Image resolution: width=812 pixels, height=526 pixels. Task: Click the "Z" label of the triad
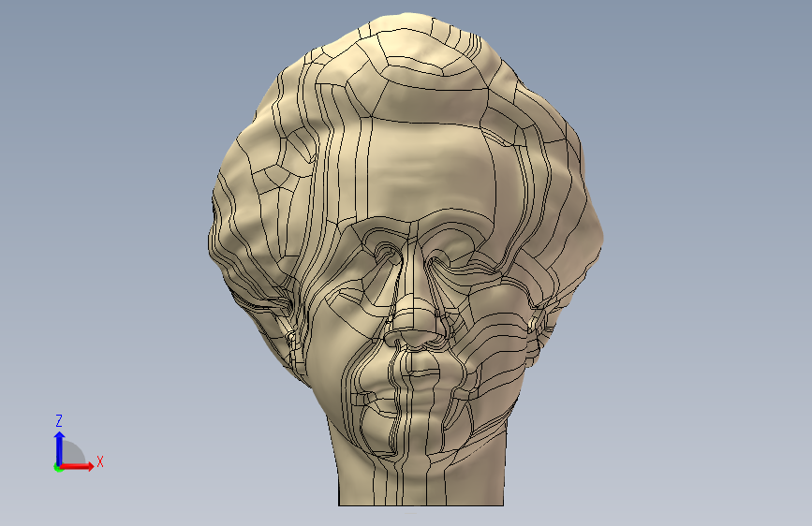tap(59, 420)
